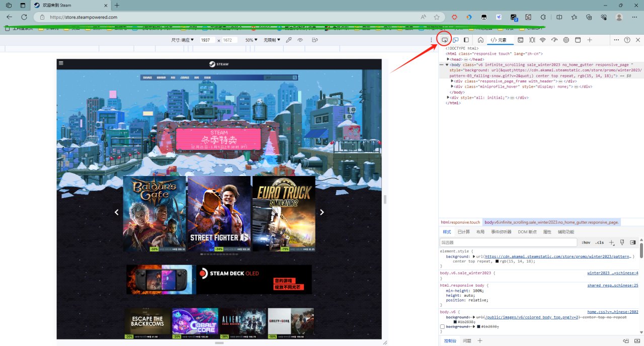Open the Memory chip icon panel

(566, 40)
